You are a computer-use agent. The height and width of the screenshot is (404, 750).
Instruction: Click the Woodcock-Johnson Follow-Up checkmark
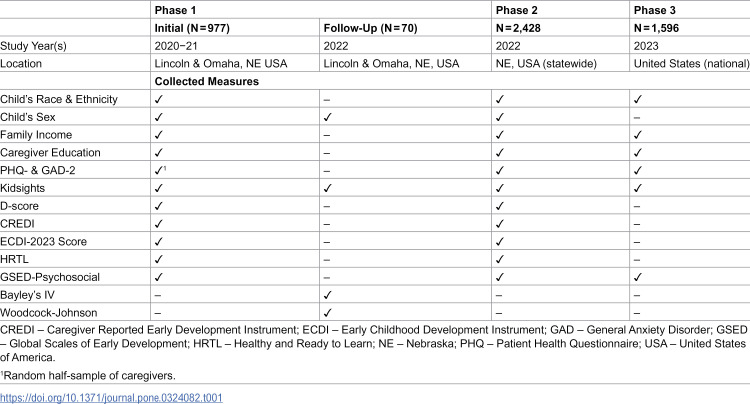tap(328, 313)
